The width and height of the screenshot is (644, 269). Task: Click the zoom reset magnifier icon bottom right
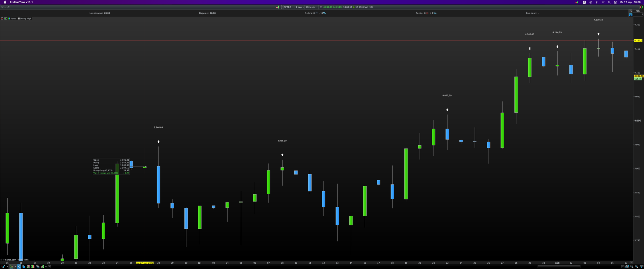(627, 266)
